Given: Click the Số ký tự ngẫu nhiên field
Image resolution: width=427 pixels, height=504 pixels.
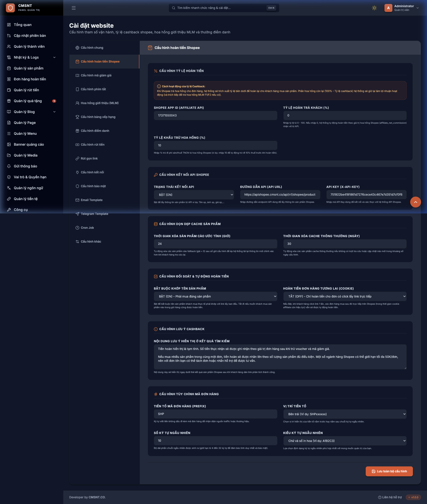Looking at the screenshot, I should [x=215, y=441].
